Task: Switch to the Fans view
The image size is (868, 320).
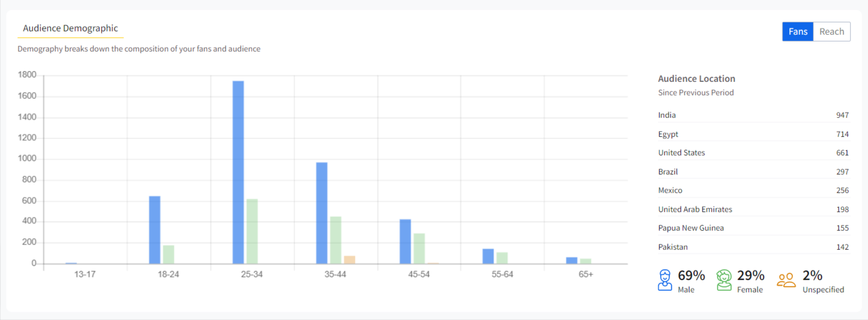Action: pyautogui.click(x=797, y=31)
